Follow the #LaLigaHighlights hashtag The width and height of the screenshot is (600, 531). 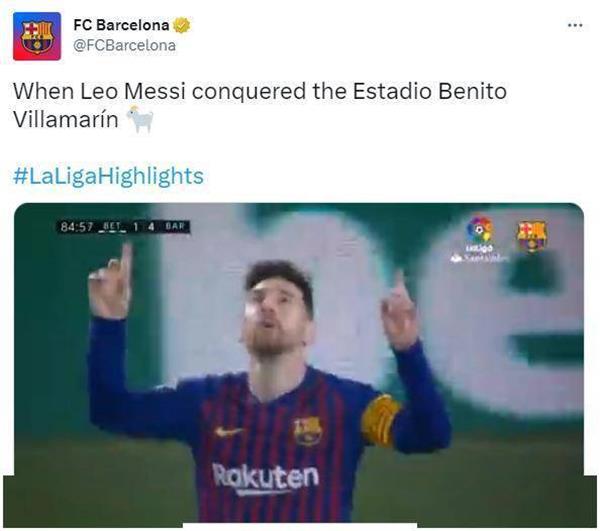coord(108,176)
